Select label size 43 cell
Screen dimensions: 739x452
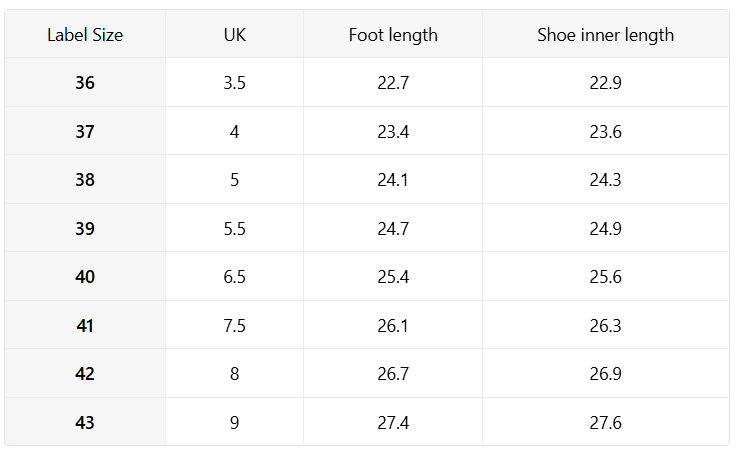85,422
